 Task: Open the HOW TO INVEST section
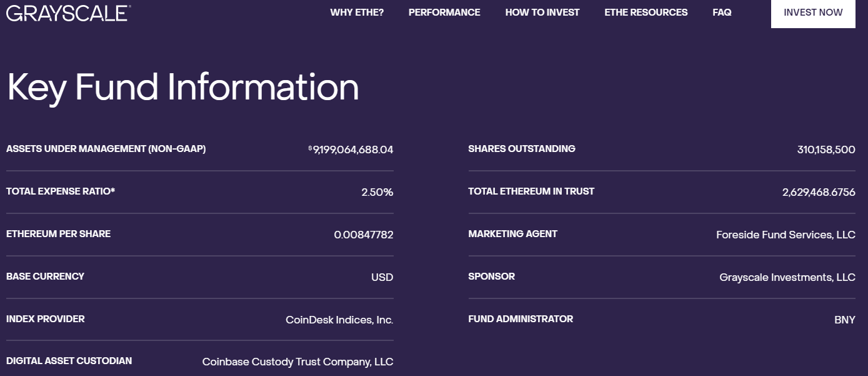pos(542,12)
